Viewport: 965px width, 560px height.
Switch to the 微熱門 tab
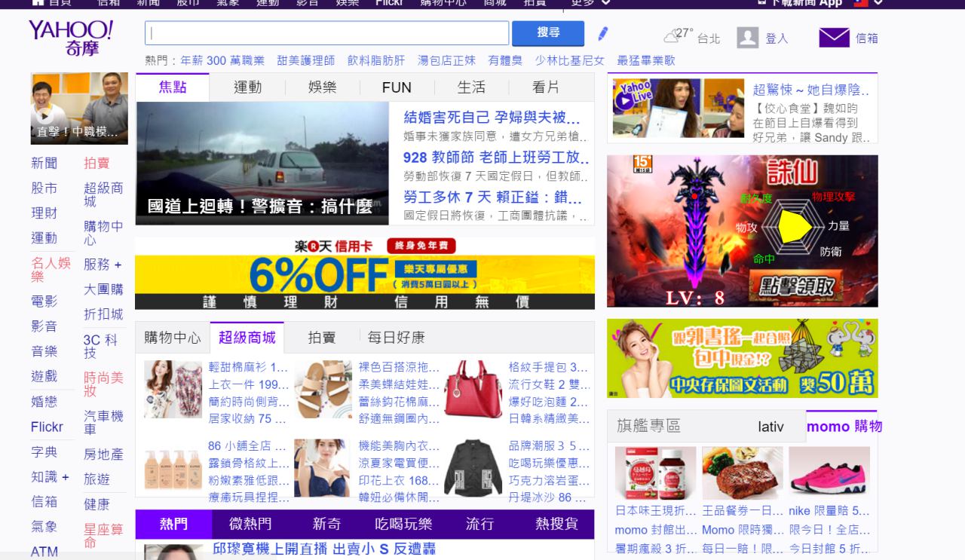tap(250, 524)
